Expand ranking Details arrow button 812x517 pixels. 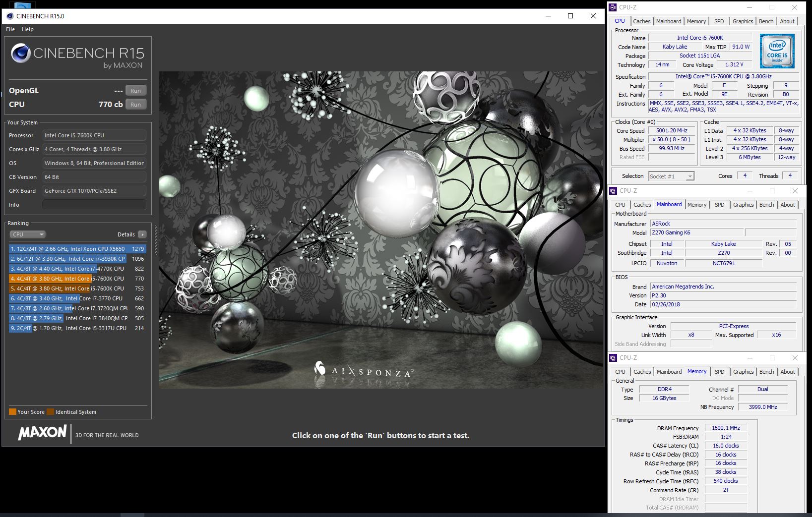coord(142,234)
